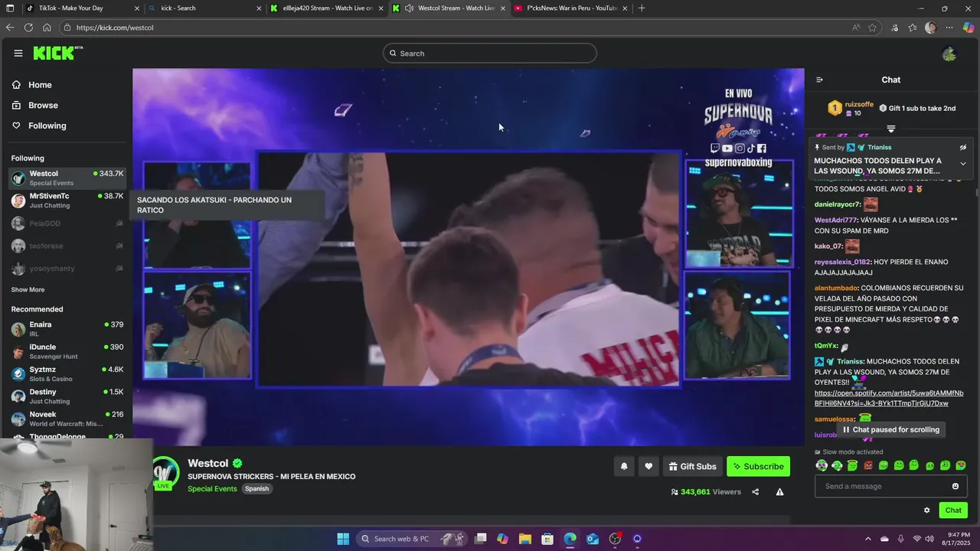The image size is (980, 551).
Task: Open the tab actions menu icon
Action: (x=10, y=8)
